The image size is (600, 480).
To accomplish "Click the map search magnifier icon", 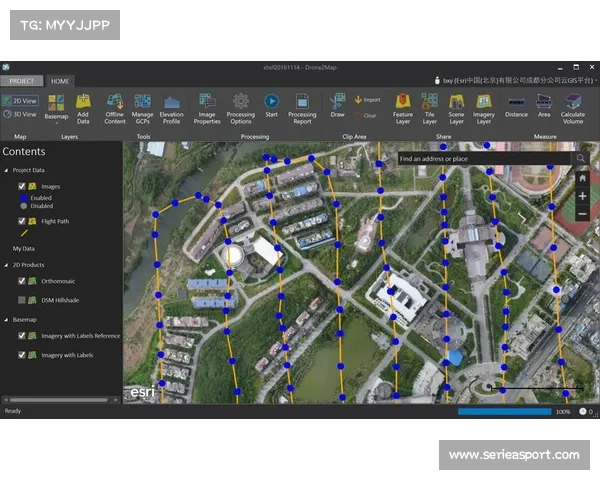I will [580, 158].
